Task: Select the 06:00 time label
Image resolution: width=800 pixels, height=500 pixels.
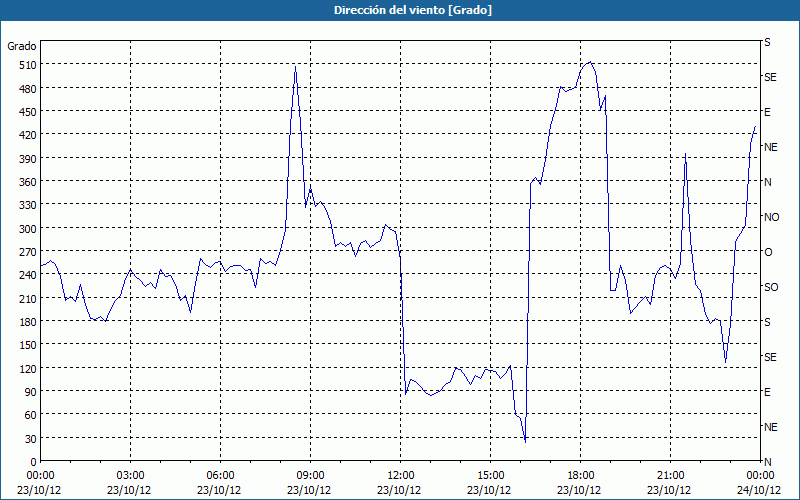Action: coord(220,476)
